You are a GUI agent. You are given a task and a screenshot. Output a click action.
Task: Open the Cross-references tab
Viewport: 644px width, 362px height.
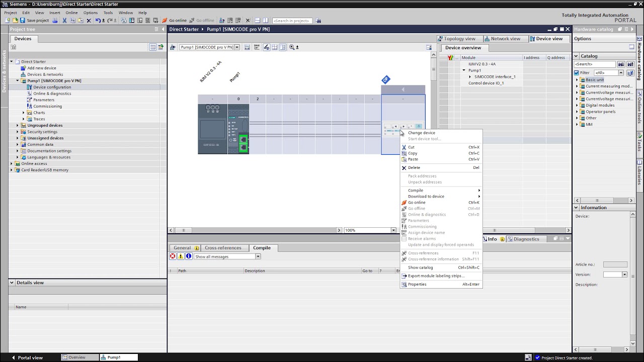223,248
